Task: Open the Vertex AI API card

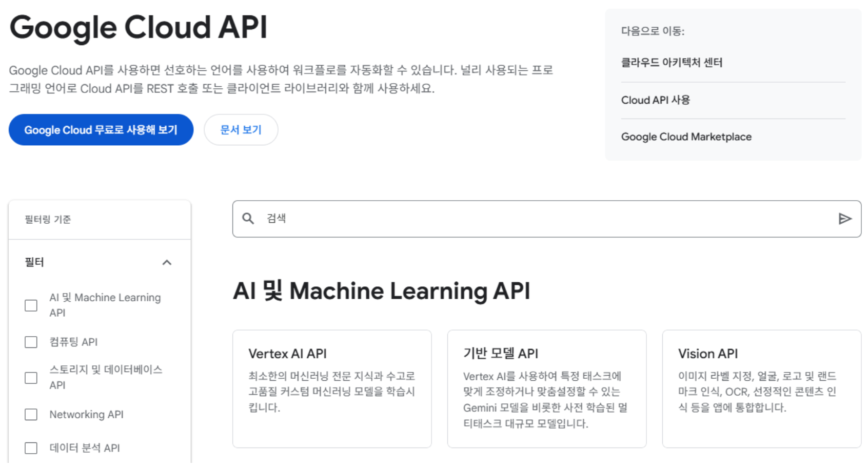Action: tap(332, 389)
